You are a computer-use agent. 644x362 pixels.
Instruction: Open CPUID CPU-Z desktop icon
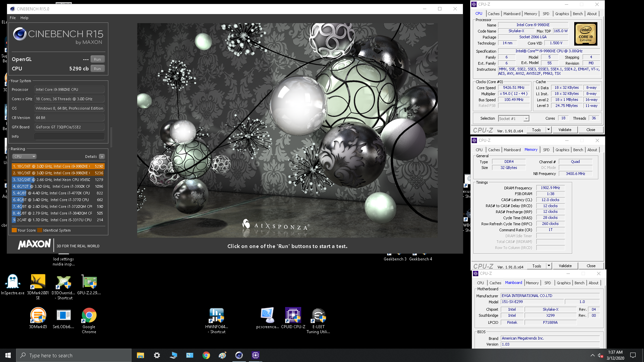[293, 318]
